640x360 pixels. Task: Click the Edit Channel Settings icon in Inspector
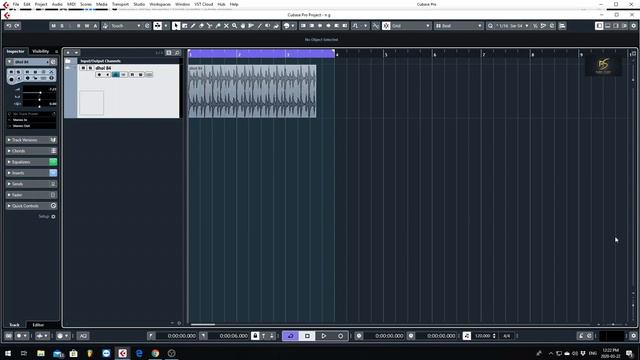[53, 62]
